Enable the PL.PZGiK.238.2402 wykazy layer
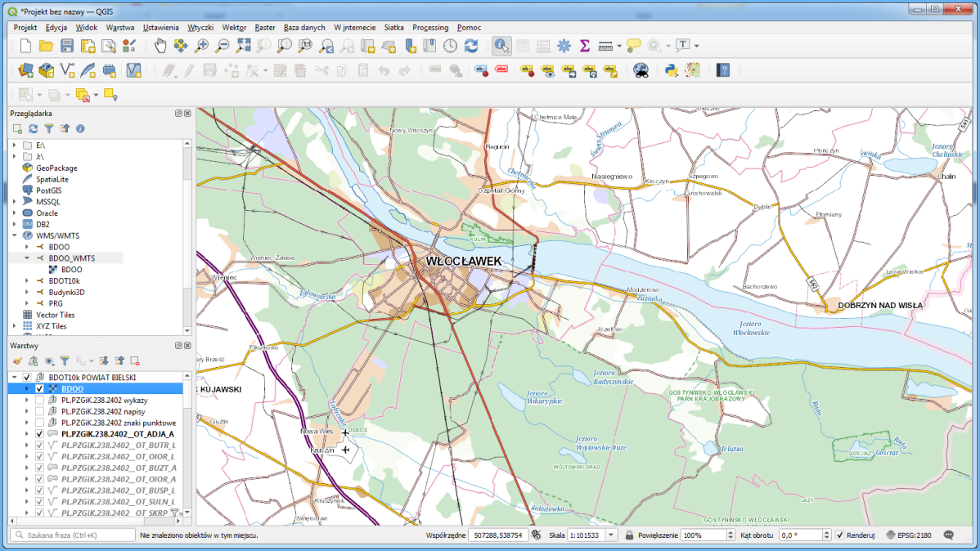The image size is (980, 551). click(39, 400)
